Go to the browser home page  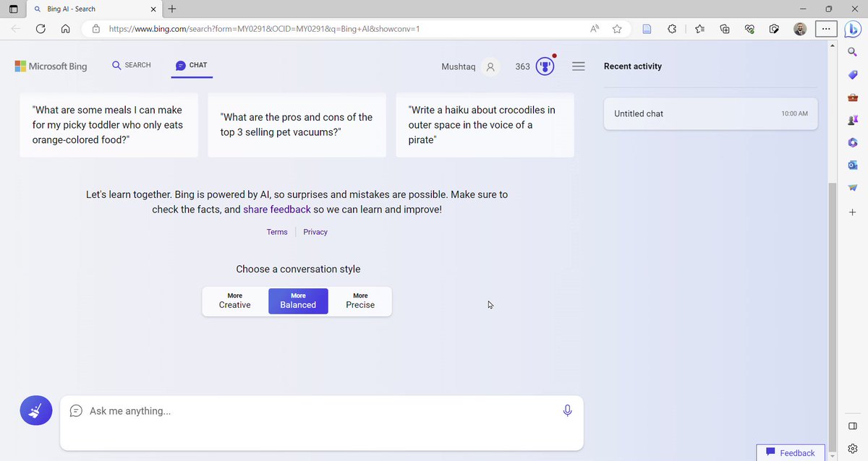pyautogui.click(x=65, y=29)
